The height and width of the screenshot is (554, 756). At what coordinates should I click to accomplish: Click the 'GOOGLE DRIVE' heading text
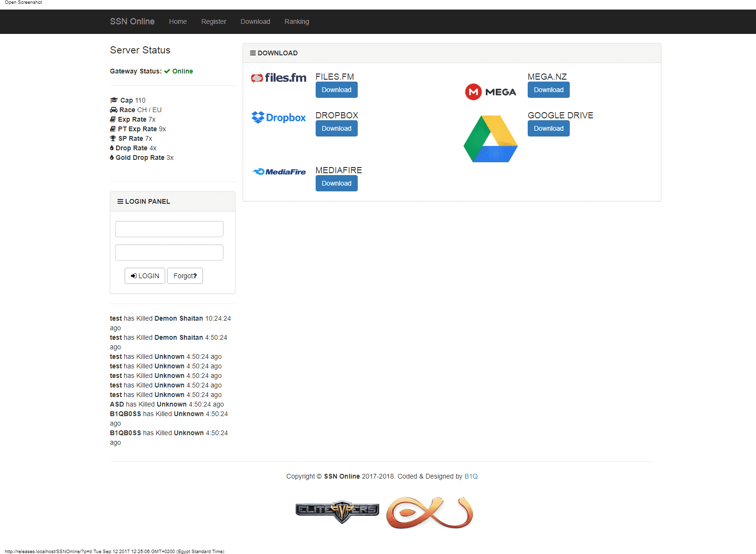[561, 115]
